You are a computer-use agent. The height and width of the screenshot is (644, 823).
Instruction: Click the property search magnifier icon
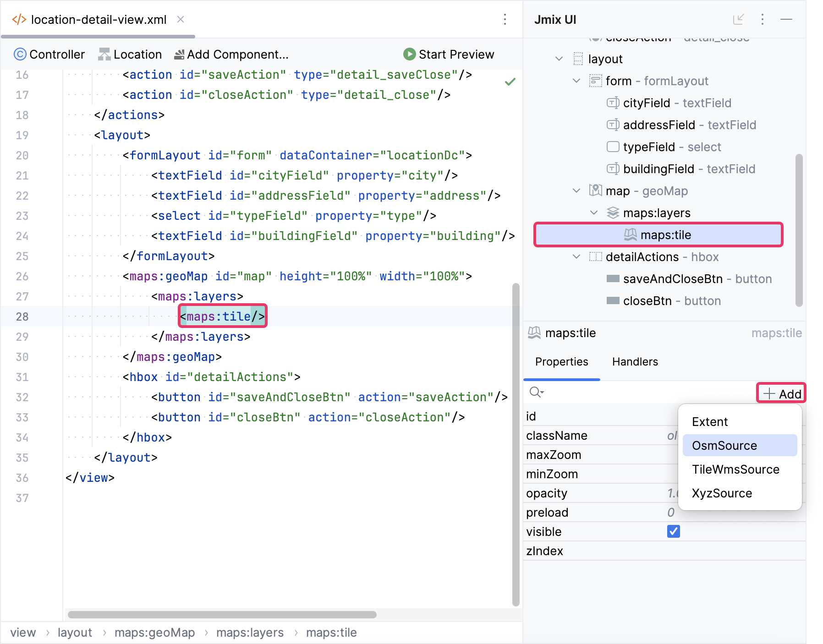(536, 393)
